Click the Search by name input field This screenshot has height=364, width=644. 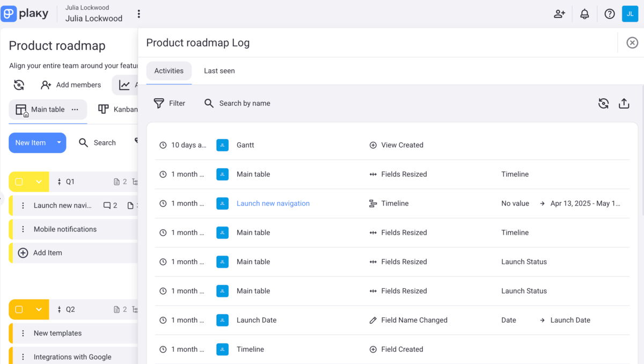point(244,103)
